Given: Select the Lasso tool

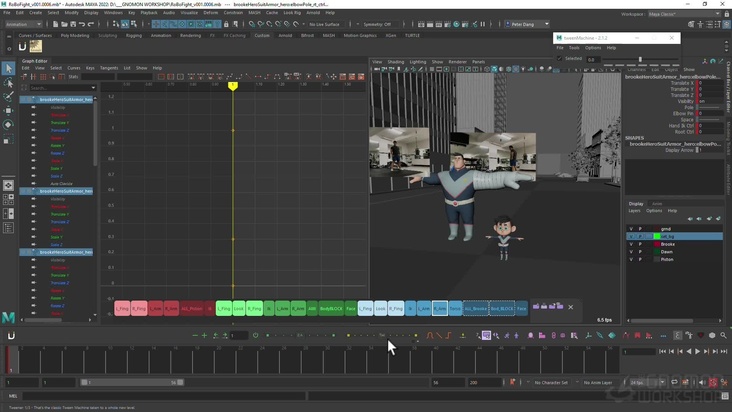Looking at the screenshot, I should (x=8, y=83).
